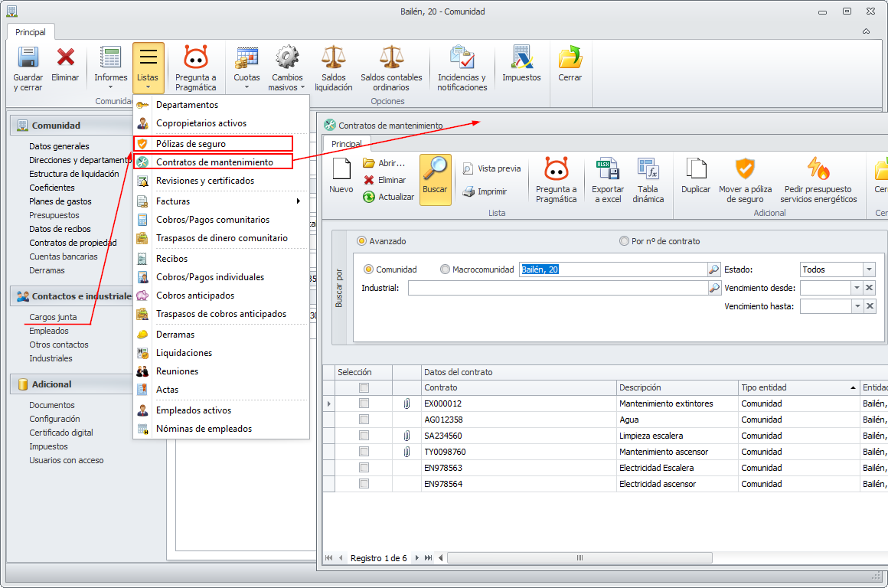Open Cargos junta in the sidebar
Image resolution: width=888 pixels, height=588 pixels.
(x=53, y=317)
